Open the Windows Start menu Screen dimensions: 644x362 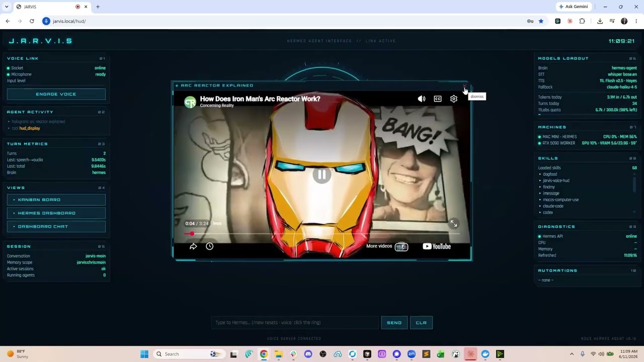144,354
